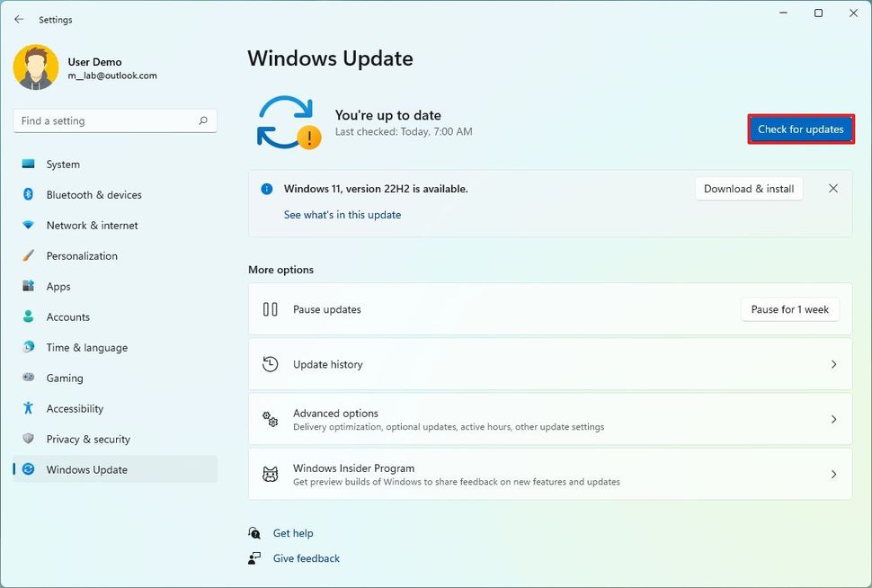Open Get help via its question icon
Viewport: 872px width, 588px height.
tap(256, 532)
